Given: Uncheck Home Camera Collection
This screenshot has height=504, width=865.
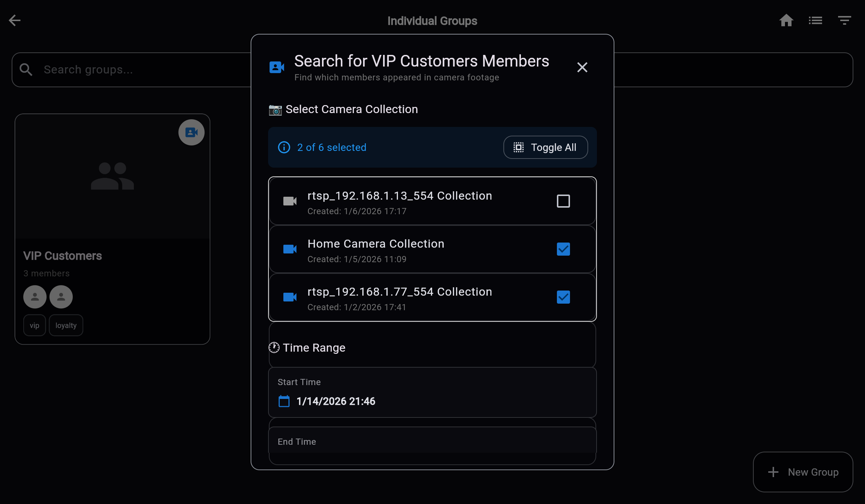Looking at the screenshot, I should tap(563, 249).
